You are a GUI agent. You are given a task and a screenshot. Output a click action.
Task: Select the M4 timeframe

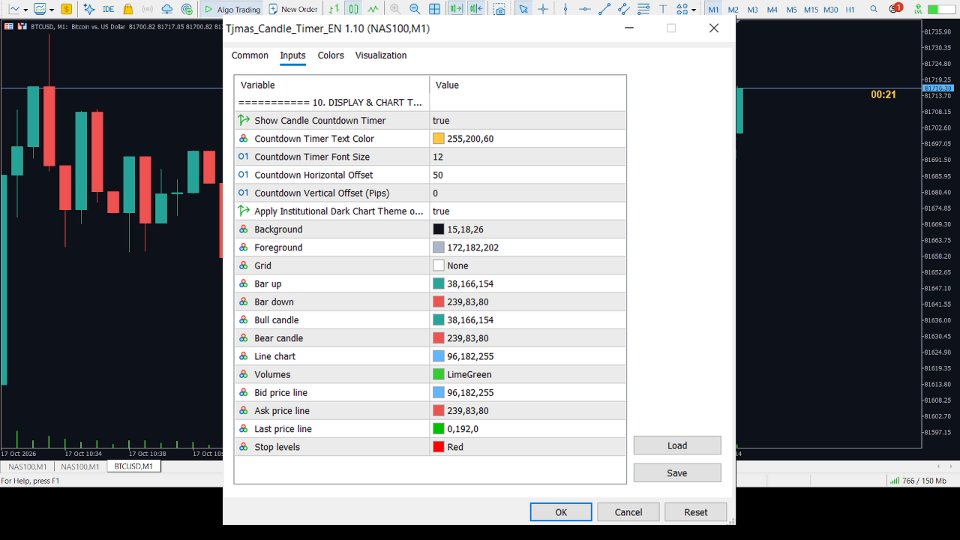pos(772,9)
